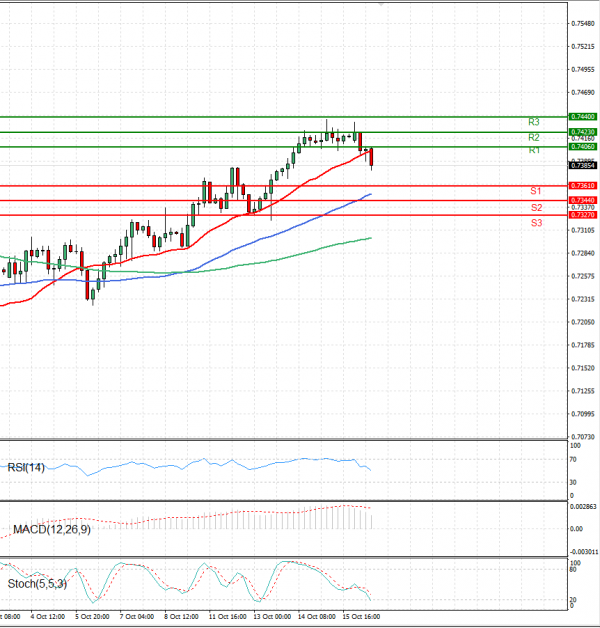Click the 0.70995 price axis value
This screenshot has height=628, width=600.
point(583,414)
